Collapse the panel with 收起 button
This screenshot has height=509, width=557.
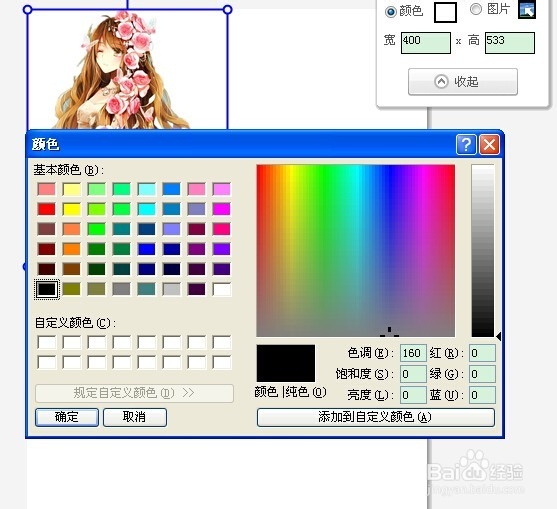pos(463,82)
